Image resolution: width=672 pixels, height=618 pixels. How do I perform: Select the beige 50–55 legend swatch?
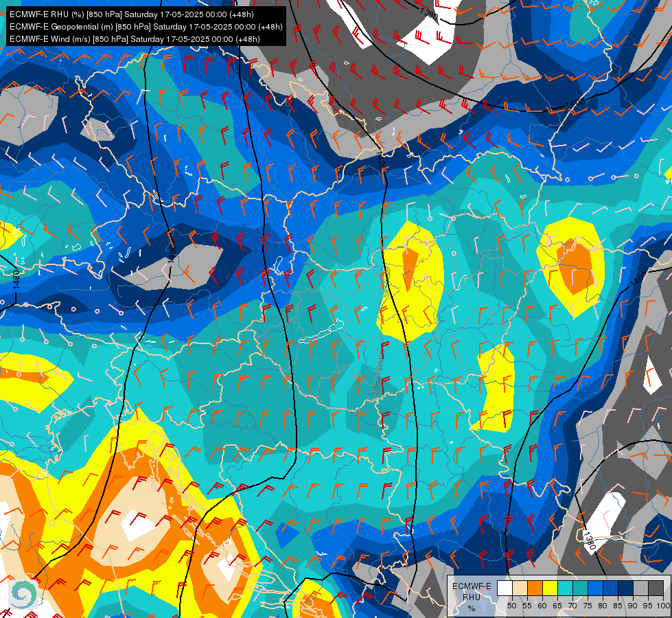[x=520, y=588]
